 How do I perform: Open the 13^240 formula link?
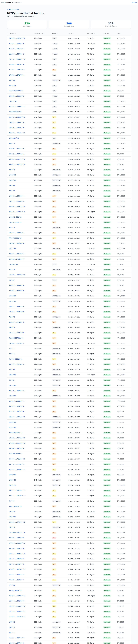11,280
